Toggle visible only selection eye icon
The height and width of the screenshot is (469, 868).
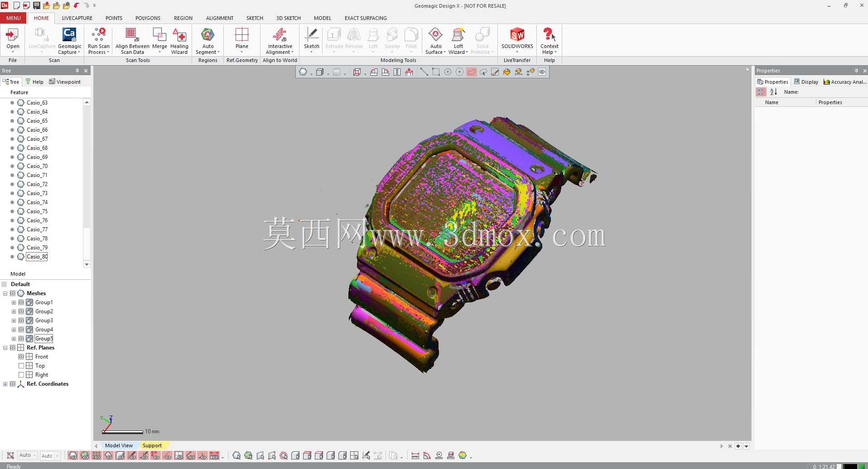(542, 72)
